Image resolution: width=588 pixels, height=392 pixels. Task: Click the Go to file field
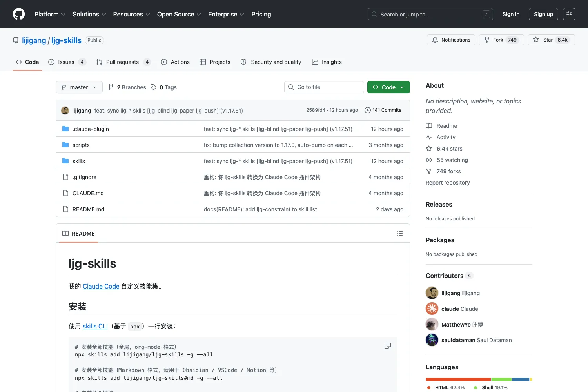(x=324, y=87)
